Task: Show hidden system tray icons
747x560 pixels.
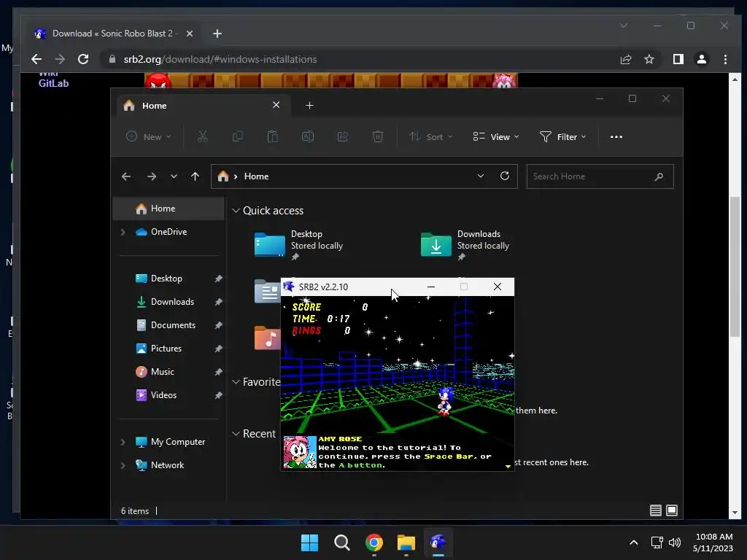Action: 634,542
